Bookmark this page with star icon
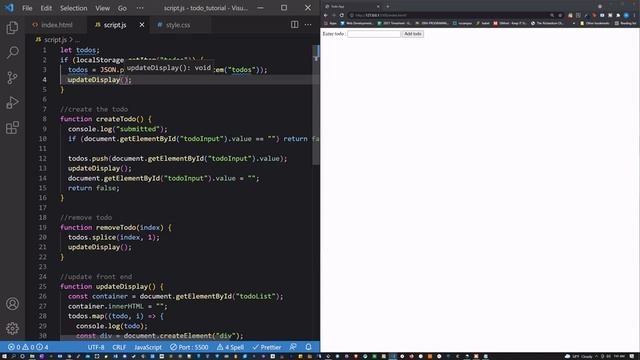Viewport: 640px width, 360px height. tap(560, 15)
